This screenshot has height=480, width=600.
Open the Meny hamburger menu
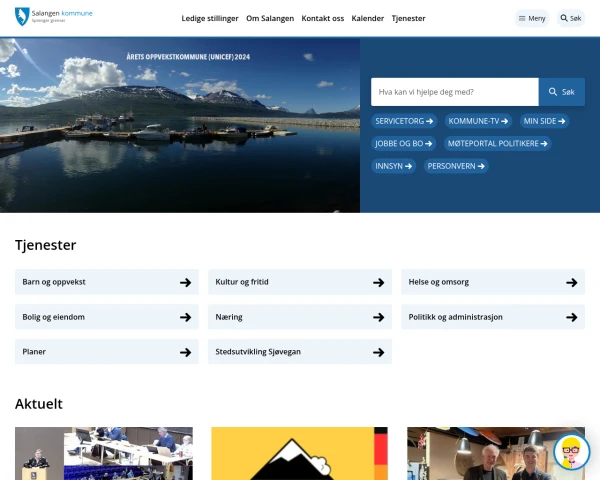[532, 18]
